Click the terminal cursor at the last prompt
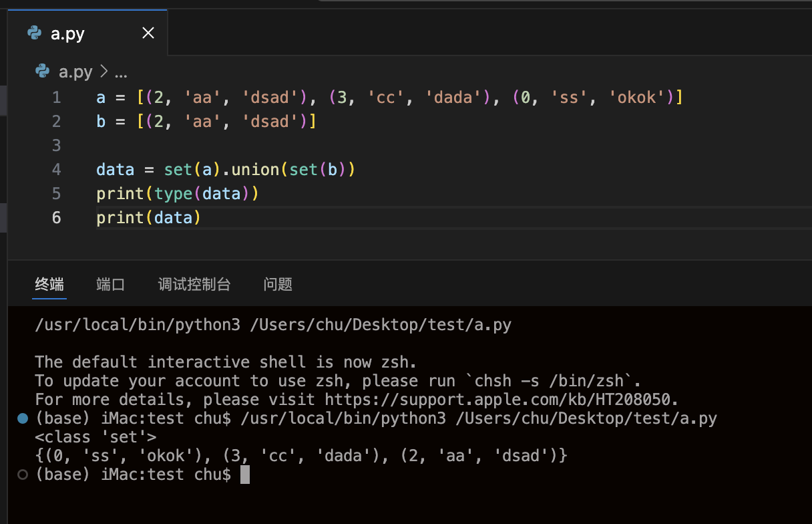Screen dimensions: 812x524 coord(244,475)
